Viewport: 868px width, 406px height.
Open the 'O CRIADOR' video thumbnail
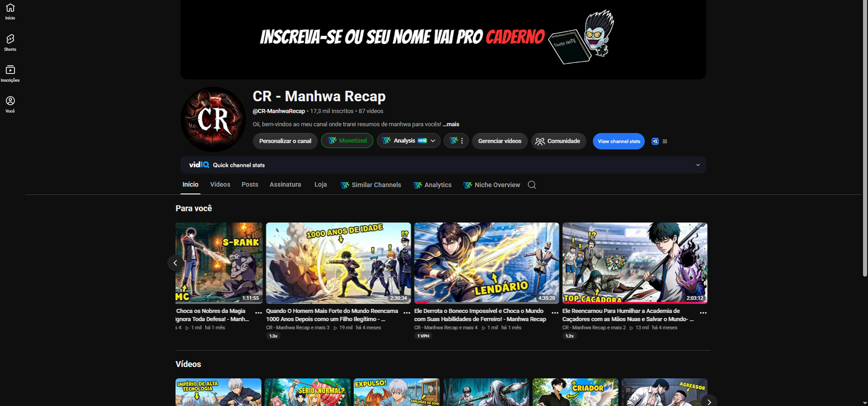575,392
